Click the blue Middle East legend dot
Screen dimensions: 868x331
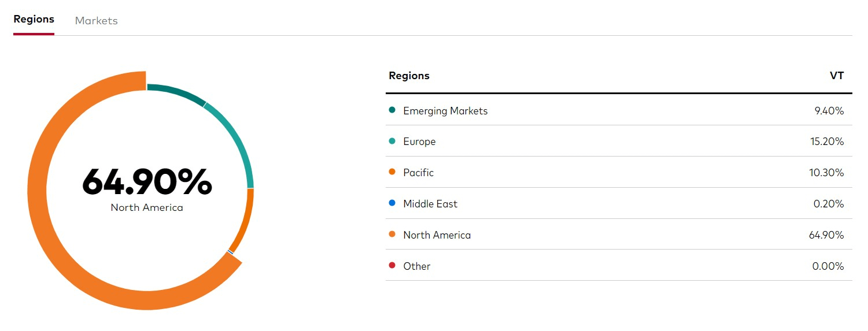392,204
